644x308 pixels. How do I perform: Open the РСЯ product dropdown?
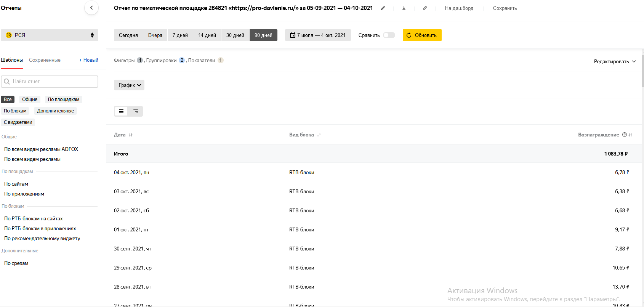pos(50,35)
